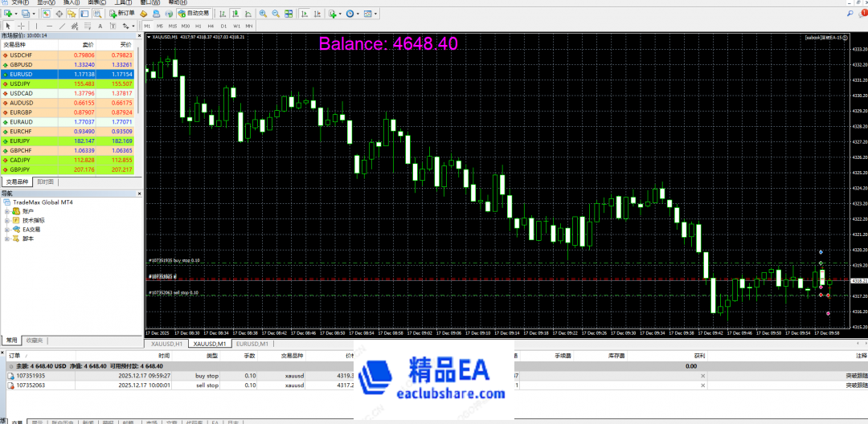
Task: Expand the EA交易 tree node
Action: click(x=7, y=230)
